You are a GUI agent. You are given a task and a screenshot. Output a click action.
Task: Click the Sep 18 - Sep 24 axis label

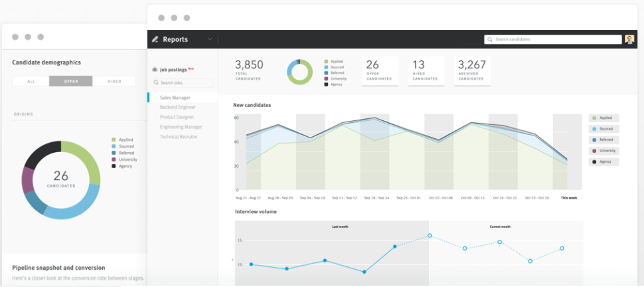tap(378, 198)
